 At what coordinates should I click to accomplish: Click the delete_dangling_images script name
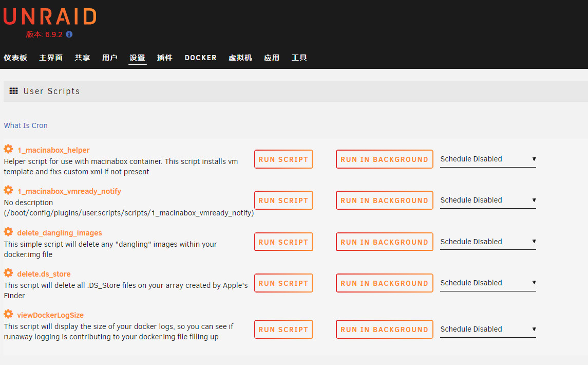tap(60, 233)
